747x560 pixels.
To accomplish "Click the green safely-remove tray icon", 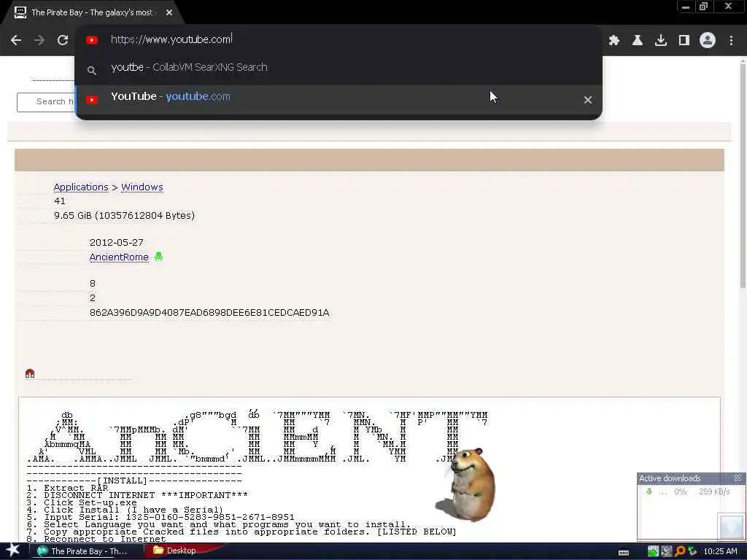I will pyautogui.click(x=692, y=551).
